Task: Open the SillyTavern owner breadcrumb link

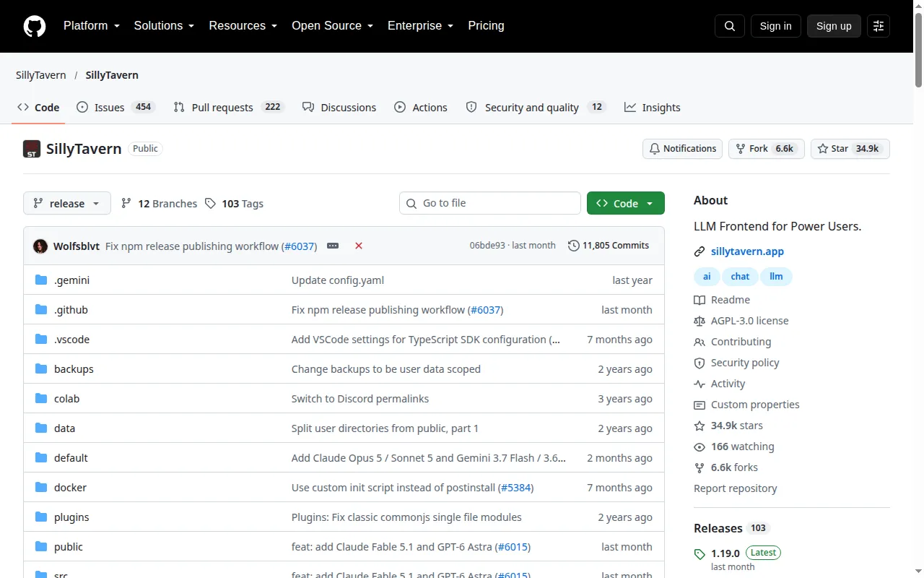Action: click(x=41, y=75)
